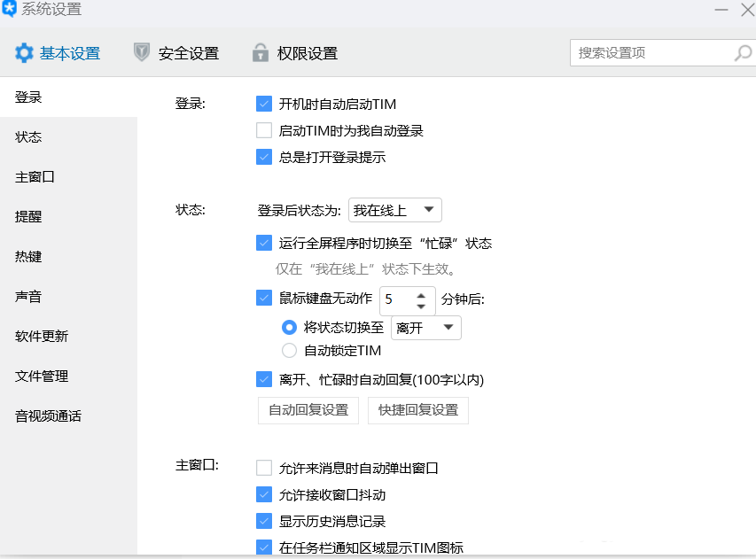Increase idle minutes with up arrow
This screenshot has height=559, width=756.
pyautogui.click(x=421, y=294)
